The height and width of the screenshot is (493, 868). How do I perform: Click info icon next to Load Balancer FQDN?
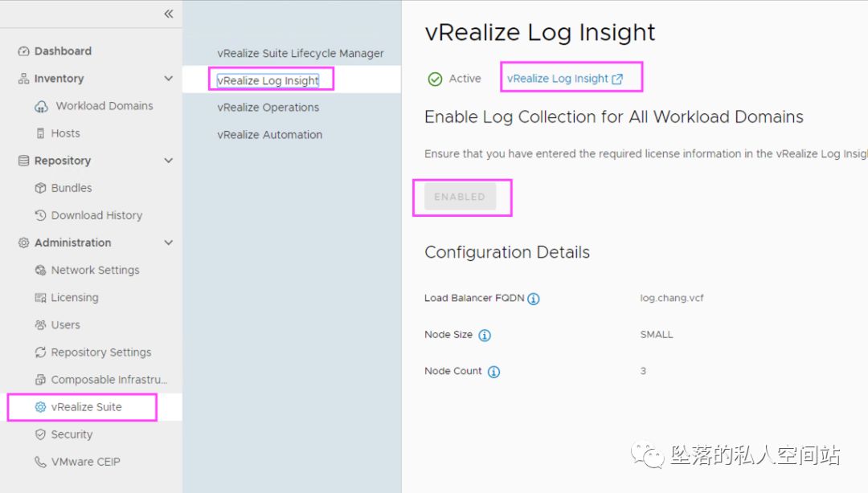click(534, 299)
